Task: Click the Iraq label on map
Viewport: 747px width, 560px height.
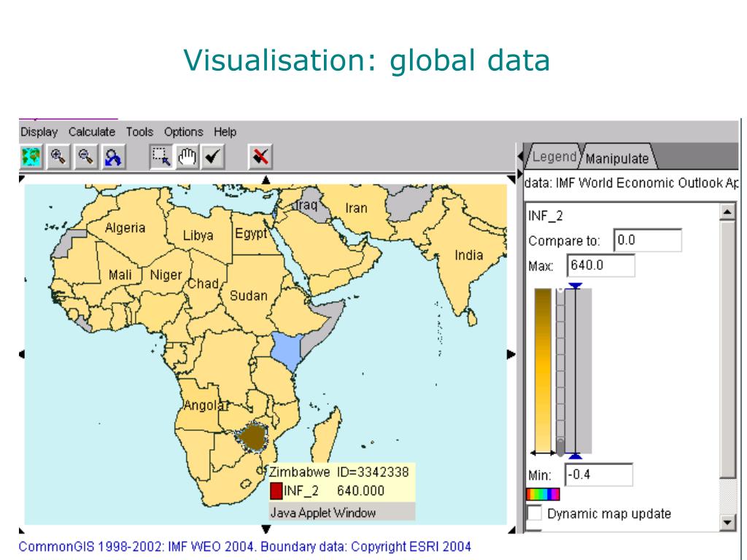Action: pyautogui.click(x=306, y=205)
